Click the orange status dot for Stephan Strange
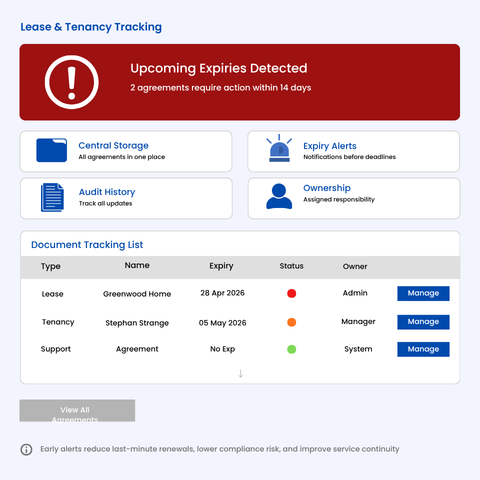 (291, 322)
